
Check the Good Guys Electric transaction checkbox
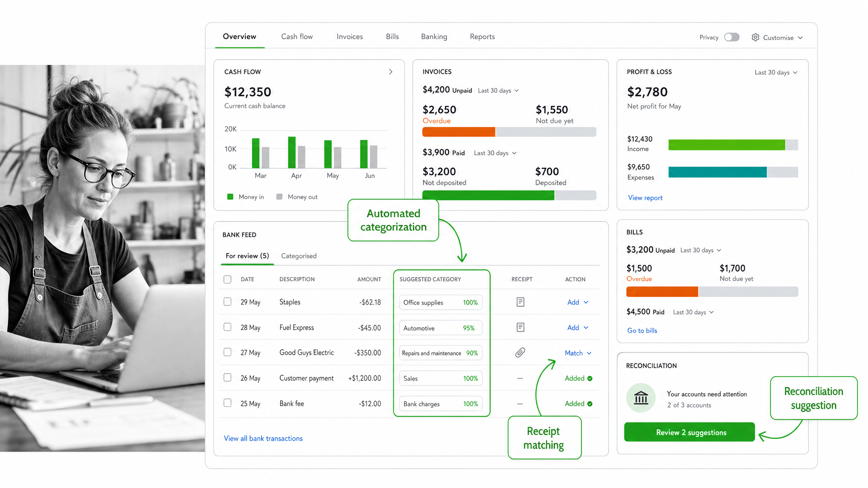point(228,352)
